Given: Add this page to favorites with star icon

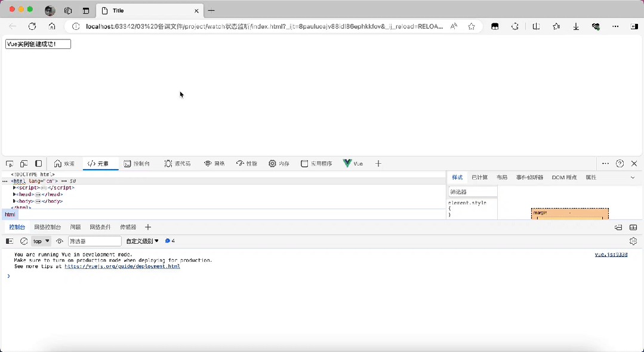Looking at the screenshot, I should (x=472, y=26).
